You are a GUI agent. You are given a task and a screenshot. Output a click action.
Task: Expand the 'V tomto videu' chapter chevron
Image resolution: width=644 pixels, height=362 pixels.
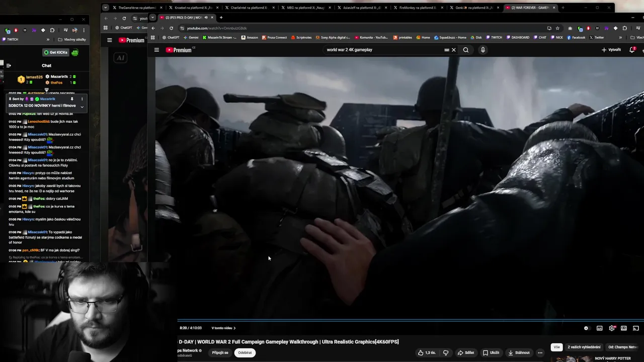(x=234, y=328)
